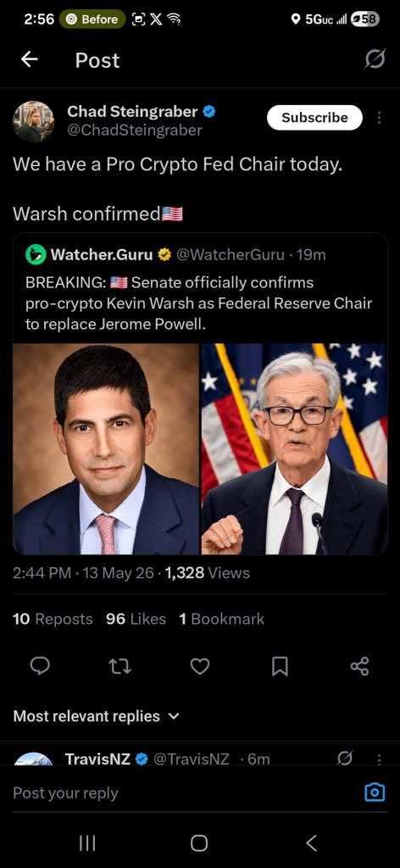The width and height of the screenshot is (400, 868).
Task: Tap Grok icon on TravisNZ reply
Action: tap(345, 759)
